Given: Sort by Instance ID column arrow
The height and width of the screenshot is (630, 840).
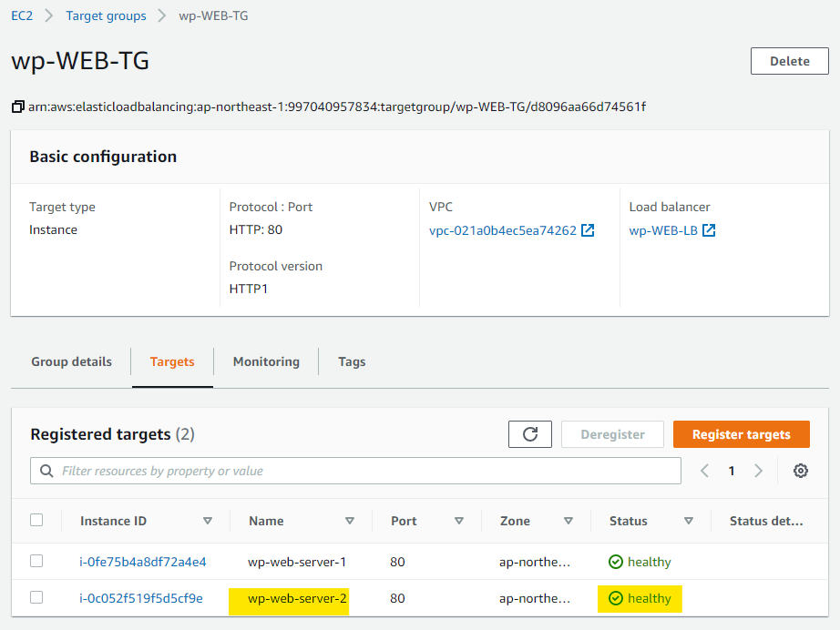Looking at the screenshot, I should coord(208,521).
